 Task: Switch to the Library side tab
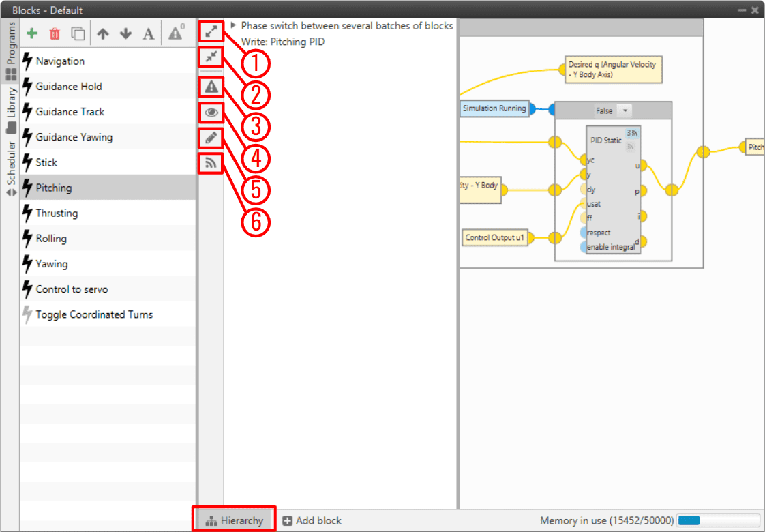coord(11,109)
